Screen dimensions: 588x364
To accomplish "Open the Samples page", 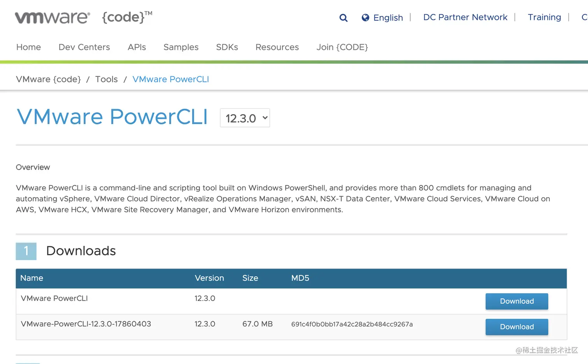I will pyautogui.click(x=181, y=47).
